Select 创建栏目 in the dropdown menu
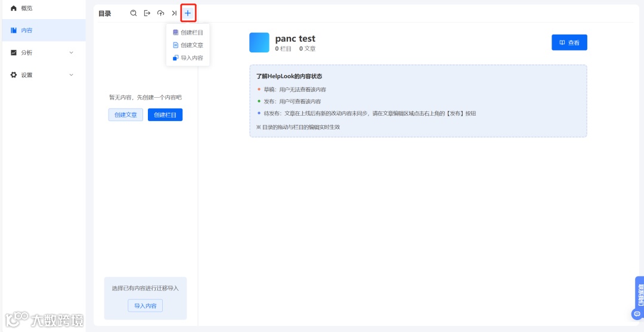The image size is (644, 332). pos(188,32)
